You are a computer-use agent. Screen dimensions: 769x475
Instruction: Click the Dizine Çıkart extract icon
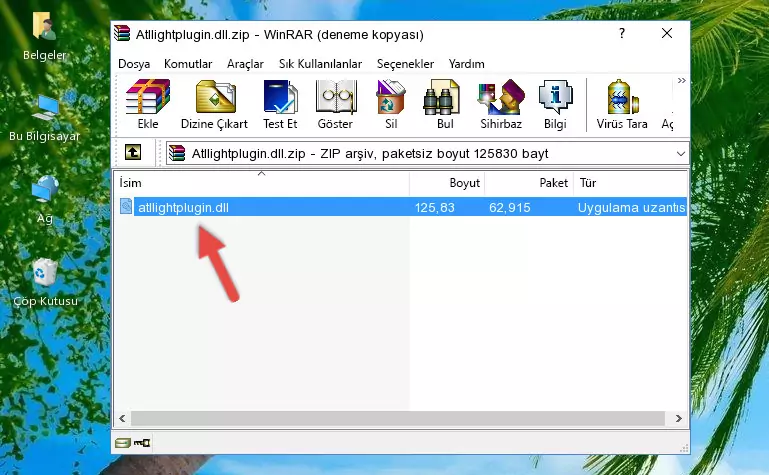click(214, 104)
